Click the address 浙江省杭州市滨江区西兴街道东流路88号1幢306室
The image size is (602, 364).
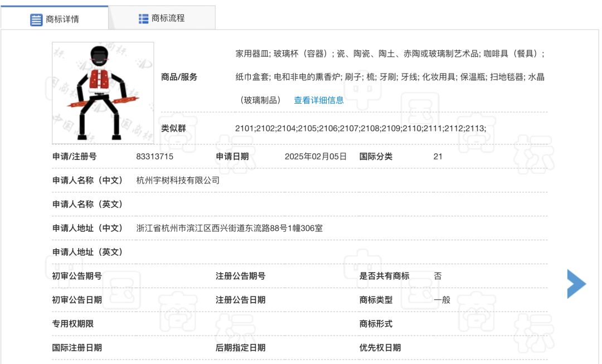click(x=229, y=229)
